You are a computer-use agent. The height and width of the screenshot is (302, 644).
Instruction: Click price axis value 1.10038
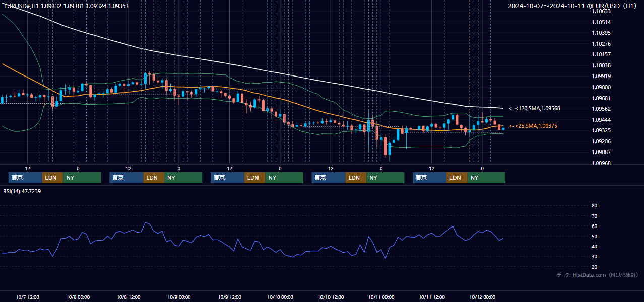[x=601, y=65]
